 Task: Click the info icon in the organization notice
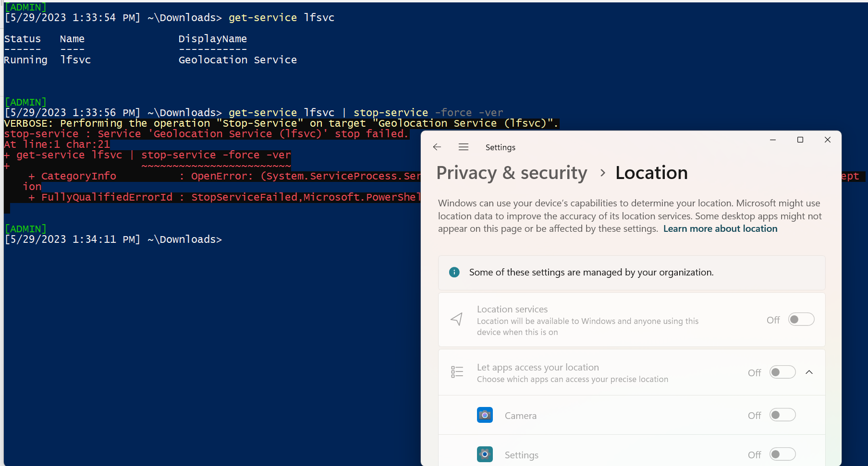[454, 272]
